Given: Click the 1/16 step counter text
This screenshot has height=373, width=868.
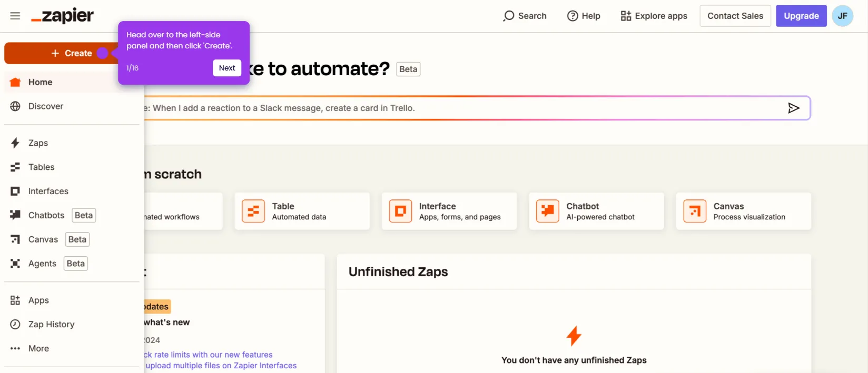Looking at the screenshot, I should [132, 68].
